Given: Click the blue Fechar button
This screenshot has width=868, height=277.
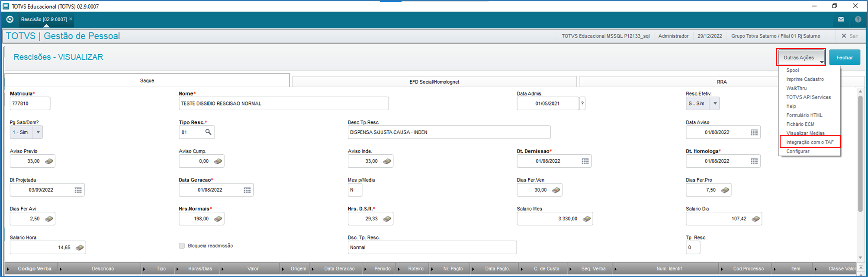Looking at the screenshot, I should (x=844, y=57).
